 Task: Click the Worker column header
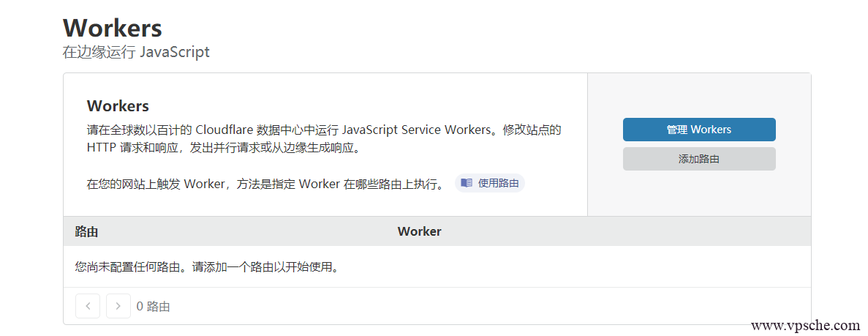click(x=420, y=232)
